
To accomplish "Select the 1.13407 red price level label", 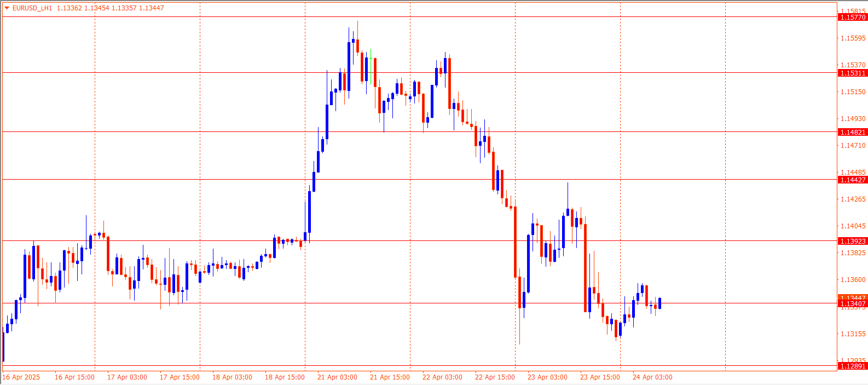I will click(x=853, y=304).
